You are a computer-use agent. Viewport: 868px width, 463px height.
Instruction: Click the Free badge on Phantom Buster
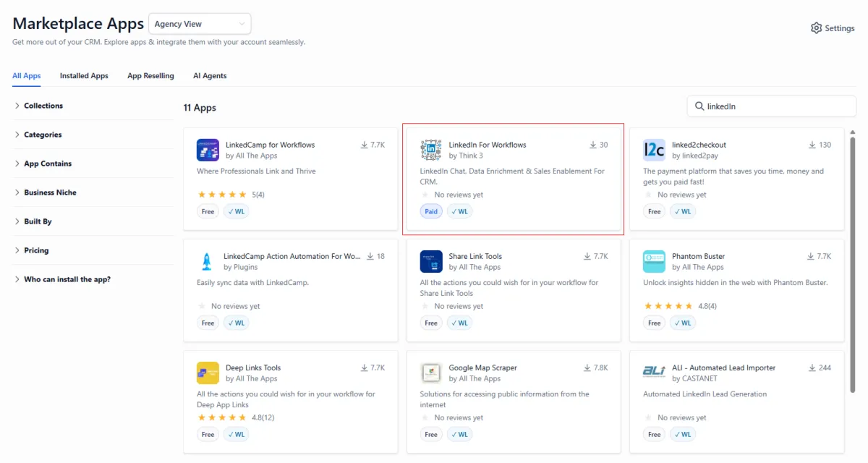coord(655,323)
